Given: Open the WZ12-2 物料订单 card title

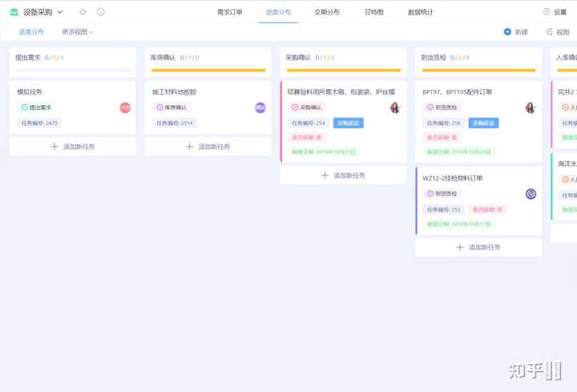Looking at the screenshot, I should pyautogui.click(x=453, y=178).
